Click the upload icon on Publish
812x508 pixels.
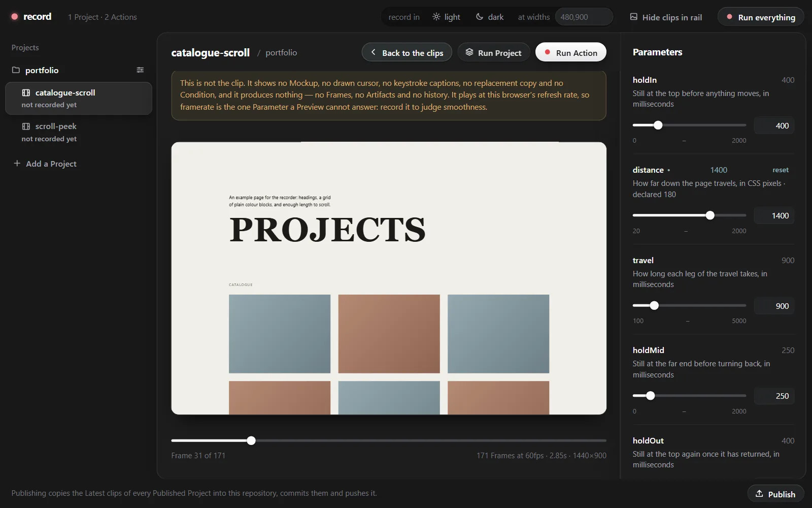pos(759,494)
